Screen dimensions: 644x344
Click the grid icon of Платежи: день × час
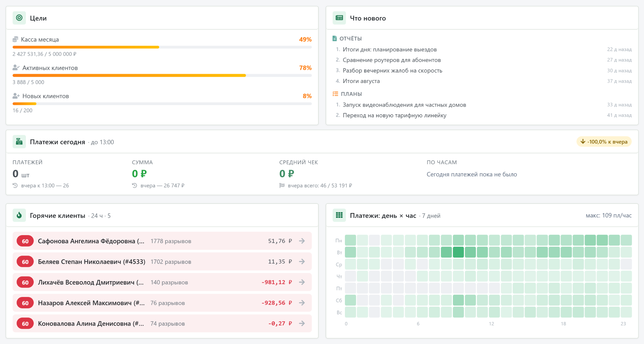click(339, 215)
